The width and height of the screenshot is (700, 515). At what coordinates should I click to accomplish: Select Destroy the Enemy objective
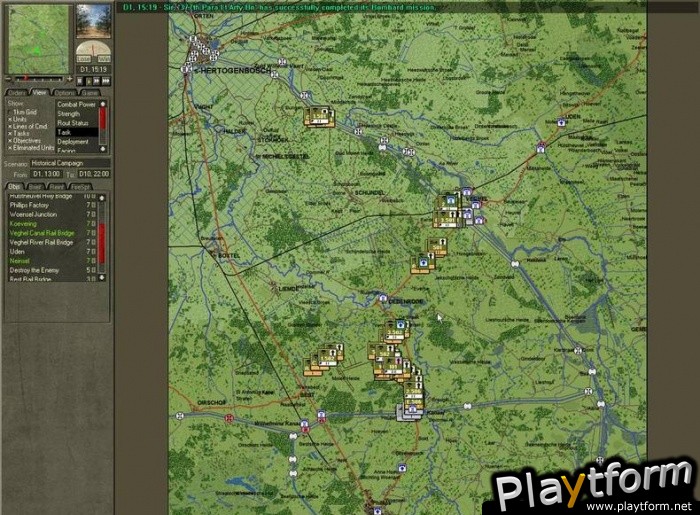(x=53, y=270)
